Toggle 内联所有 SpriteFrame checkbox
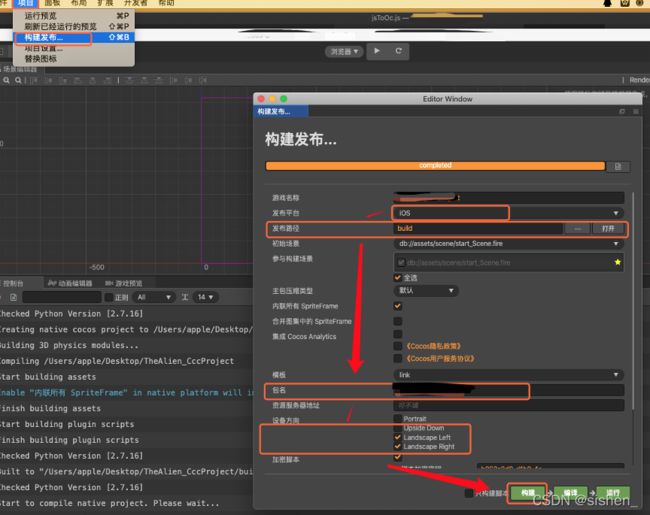The width and height of the screenshot is (650, 515). [x=398, y=306]
